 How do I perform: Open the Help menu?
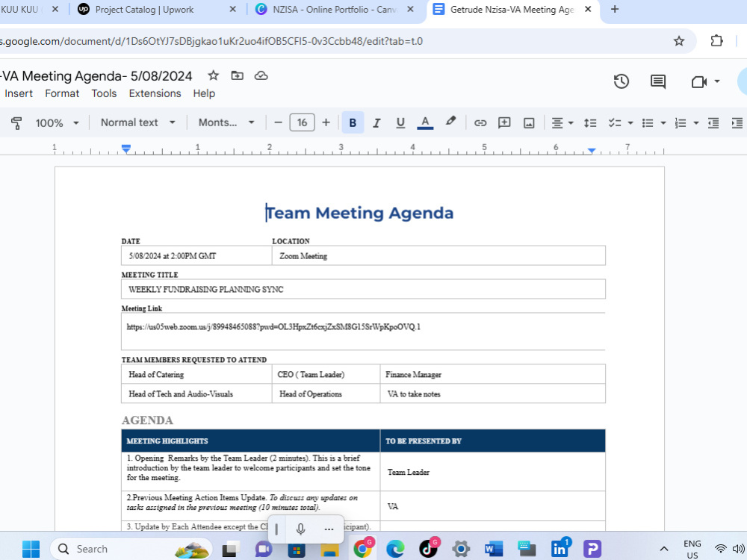(204, 93)
